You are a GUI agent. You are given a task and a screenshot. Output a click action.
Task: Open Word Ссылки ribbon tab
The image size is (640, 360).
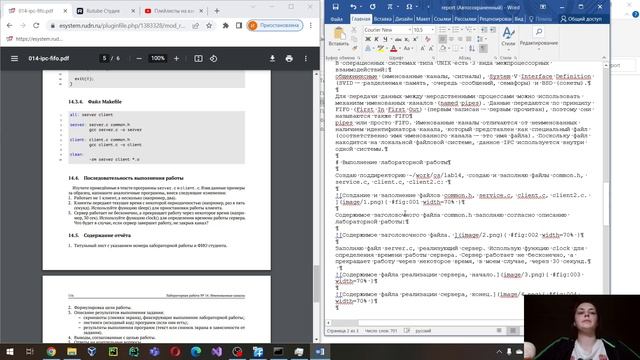[442, 19]
